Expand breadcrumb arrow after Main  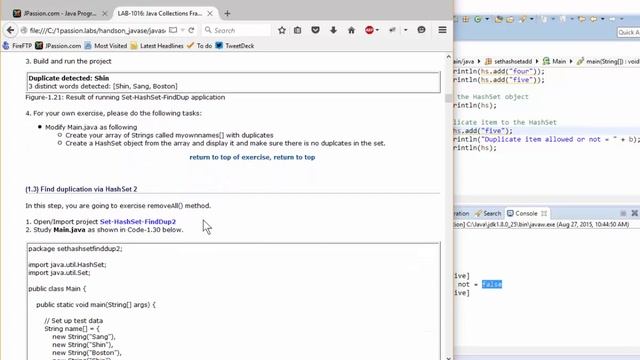pos(571,62)
